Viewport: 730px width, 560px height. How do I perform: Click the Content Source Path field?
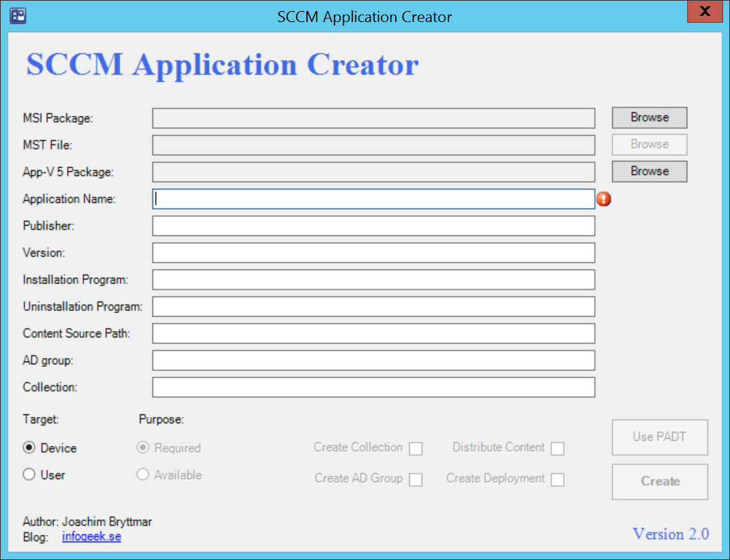coord(373,333)
